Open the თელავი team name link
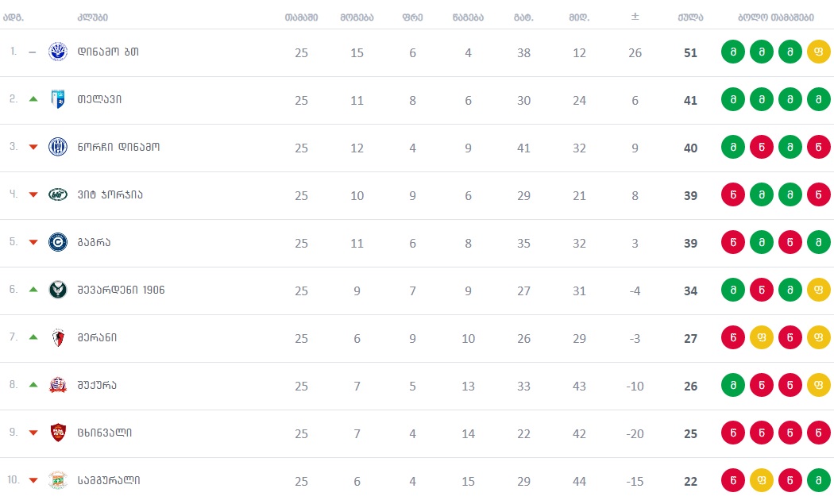834x504 pixels. point(99,99)
